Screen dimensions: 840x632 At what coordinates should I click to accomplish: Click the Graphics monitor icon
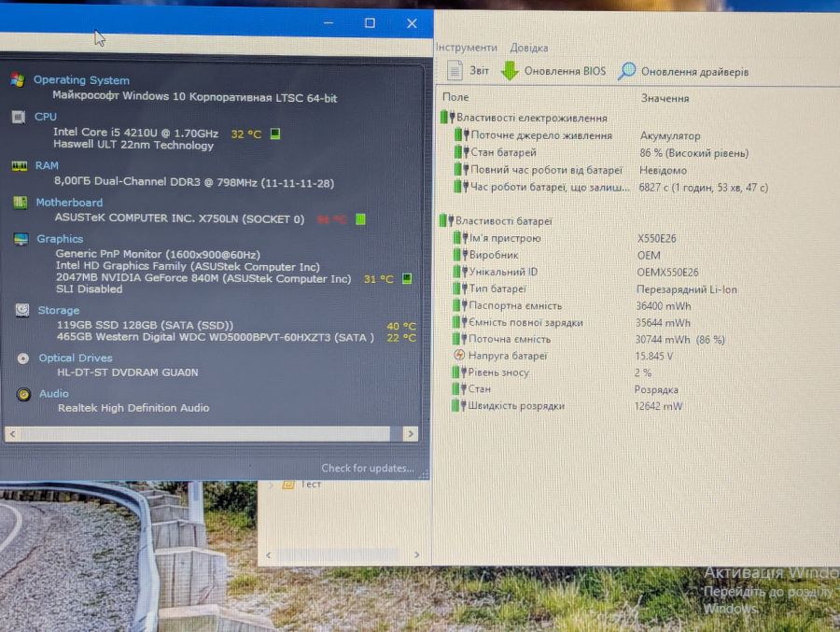coord(21,239)
